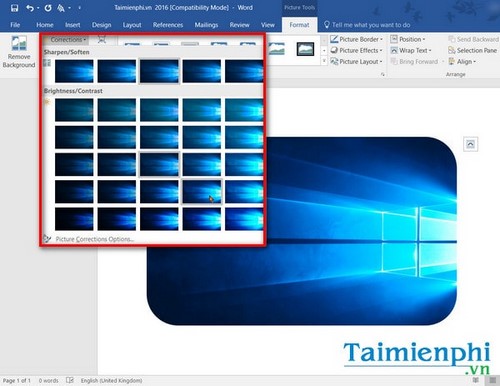
Task: Switch to the Review tab
Action: pyautogui.click(x=239, y=25)
